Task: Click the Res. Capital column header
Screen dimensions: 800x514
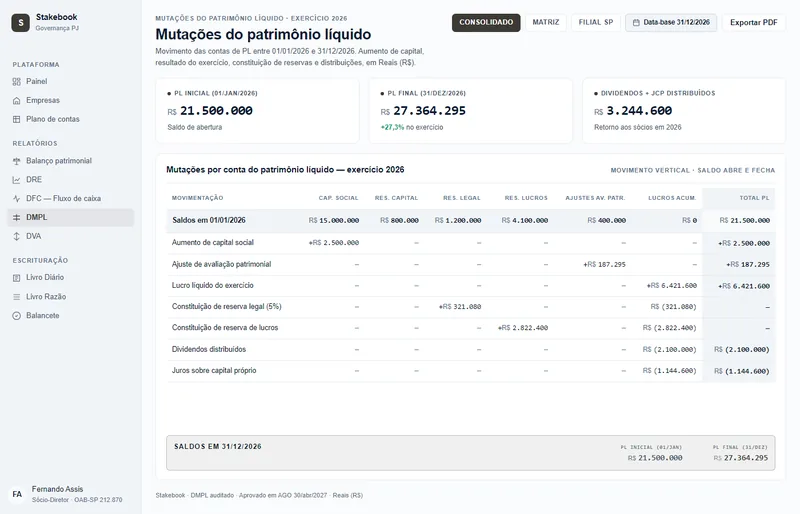Action: pos(396,198)
